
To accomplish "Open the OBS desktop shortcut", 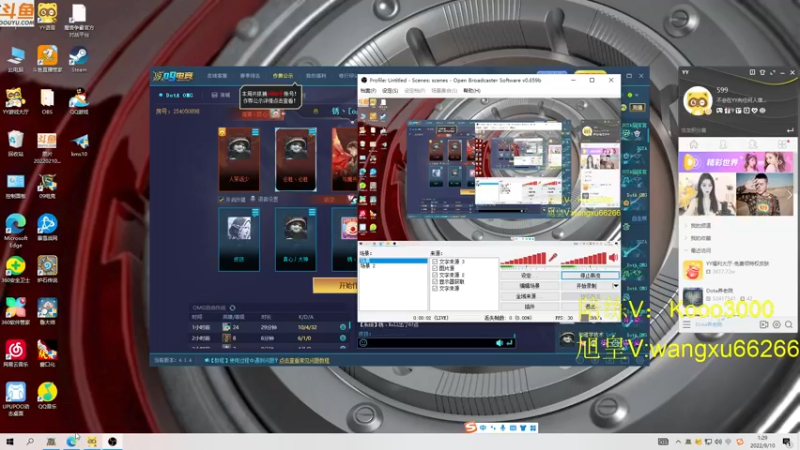I will tap(47, 100).
